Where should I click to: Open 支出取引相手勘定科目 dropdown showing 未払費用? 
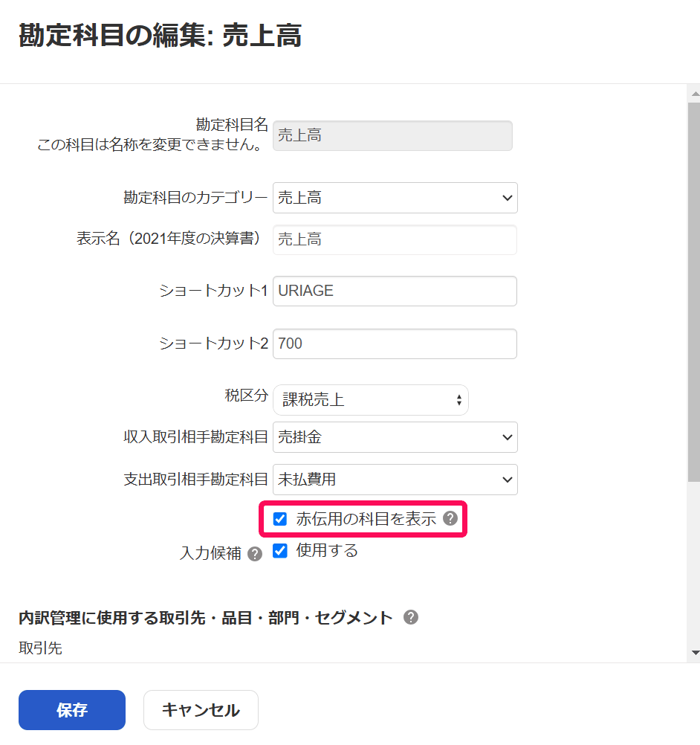click(x=395, y=480)
